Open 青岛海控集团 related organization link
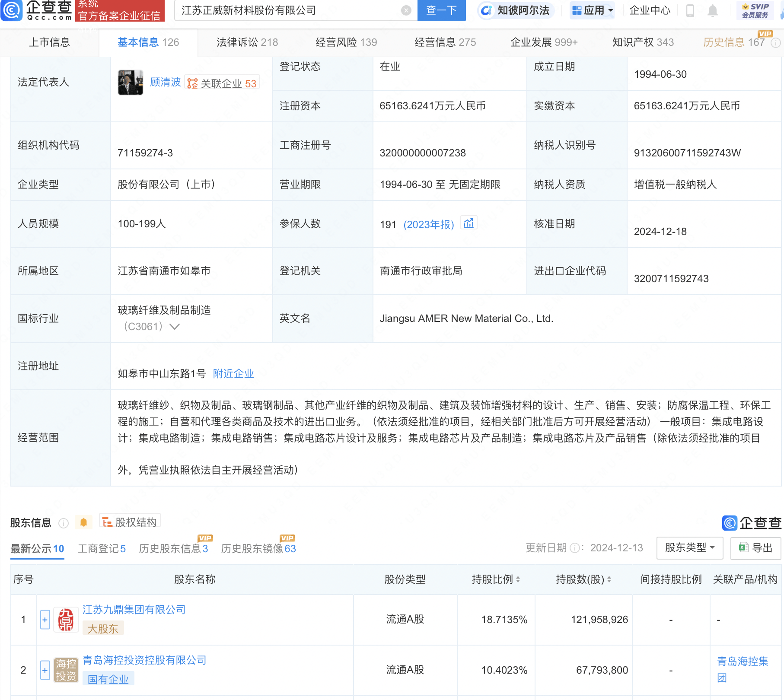This screenshot has width=784, height=700. 743,670
